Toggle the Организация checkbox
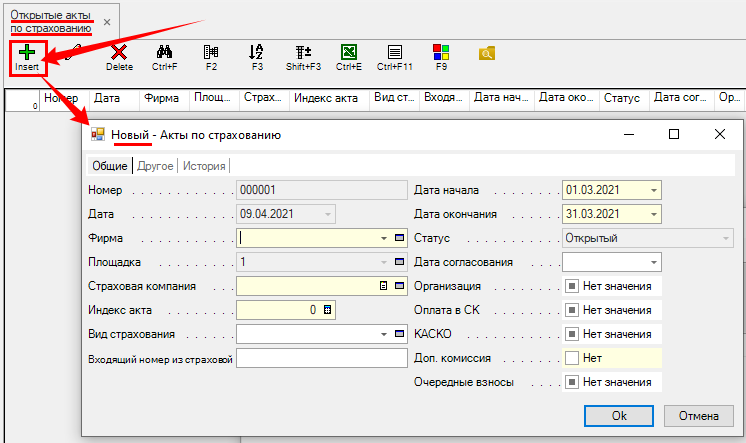This screenshot has height=443, width=746. pyautogui.click(x=572, y=286)
